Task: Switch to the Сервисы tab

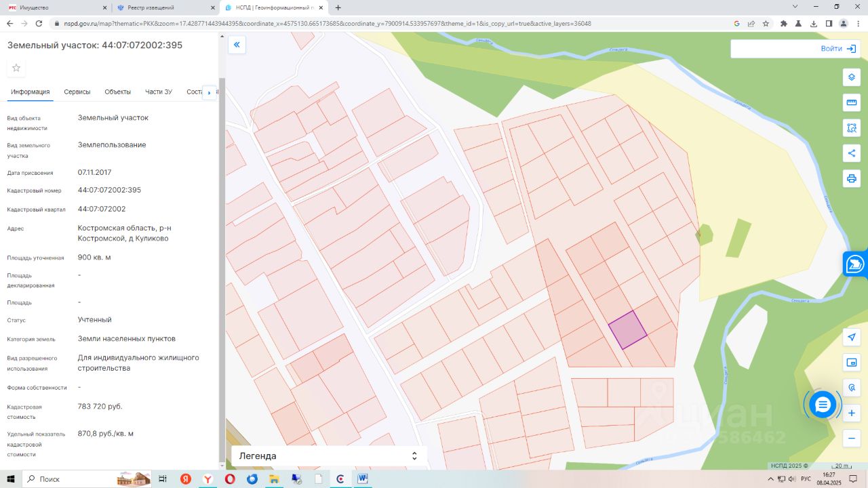Action: (77, 92)
